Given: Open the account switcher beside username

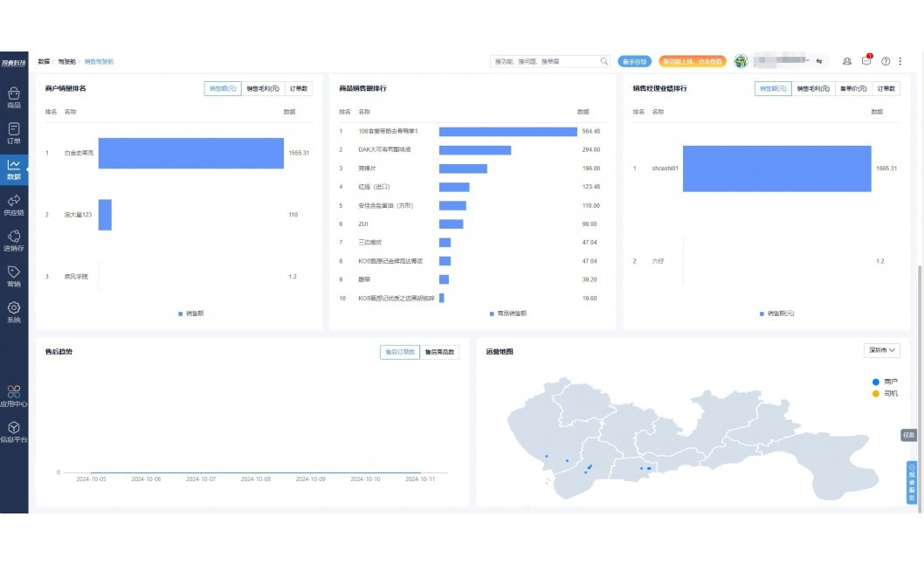Looking at the screenshot, I should click(819, 61).
